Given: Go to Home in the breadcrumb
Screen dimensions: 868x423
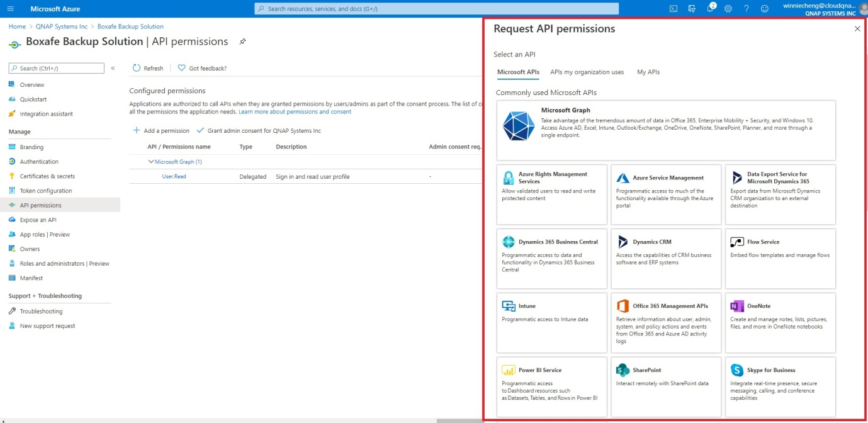Looking at the screenshot, I should tap(17, 26).
